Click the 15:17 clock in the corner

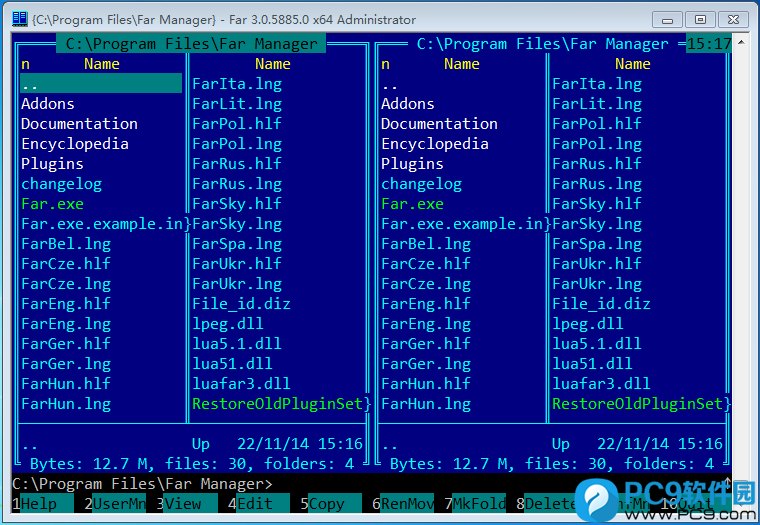click(x=709, y=44)
